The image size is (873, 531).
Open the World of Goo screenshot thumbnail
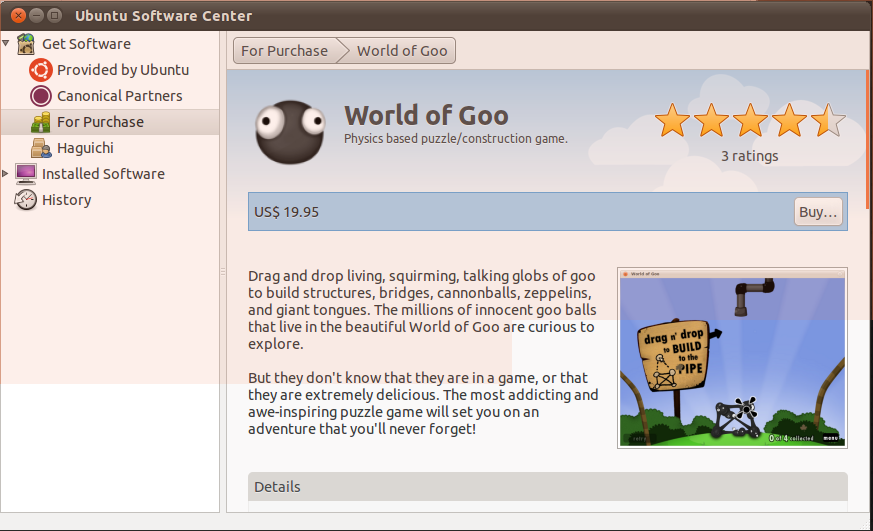tap(732, 357)
